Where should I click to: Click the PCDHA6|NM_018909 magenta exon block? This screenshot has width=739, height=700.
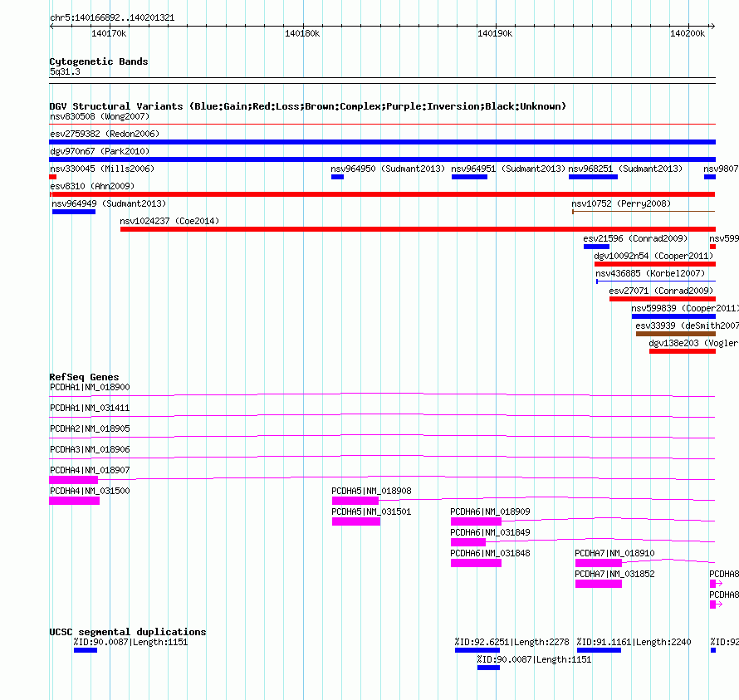click(x=476, y=521)
